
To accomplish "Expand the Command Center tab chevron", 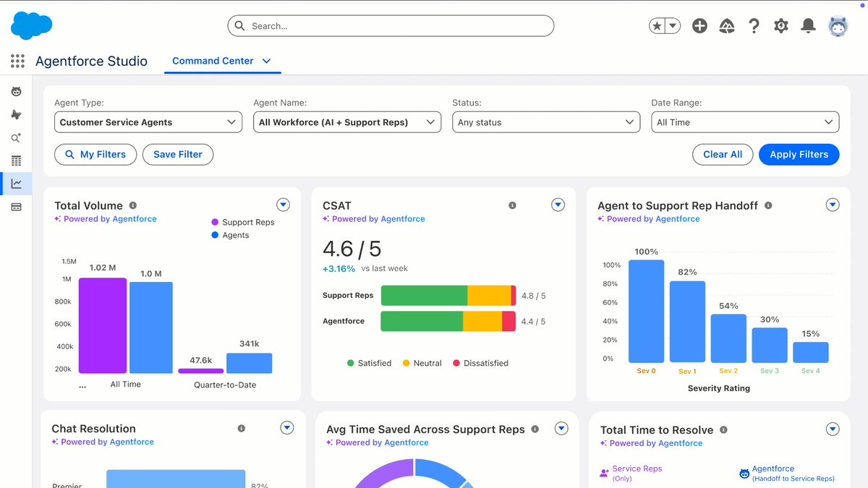I will point(266,61).
